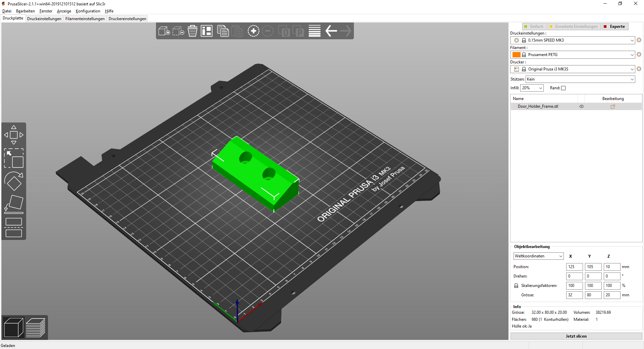Viewport: 644px width, 349px height.
Task: Select Einfach mode
Action: [534, 27]
